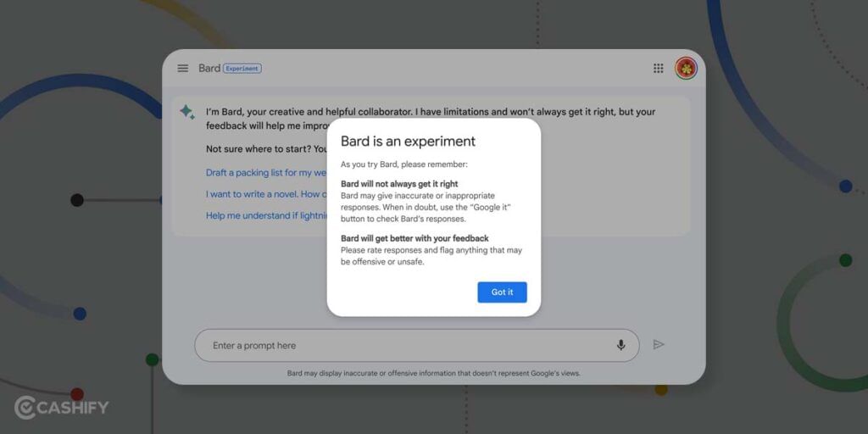Viewport: 868px width, 434px height.
Task: Click 'Please rate responses and flag' paragraph
Action: pos(431,256)
